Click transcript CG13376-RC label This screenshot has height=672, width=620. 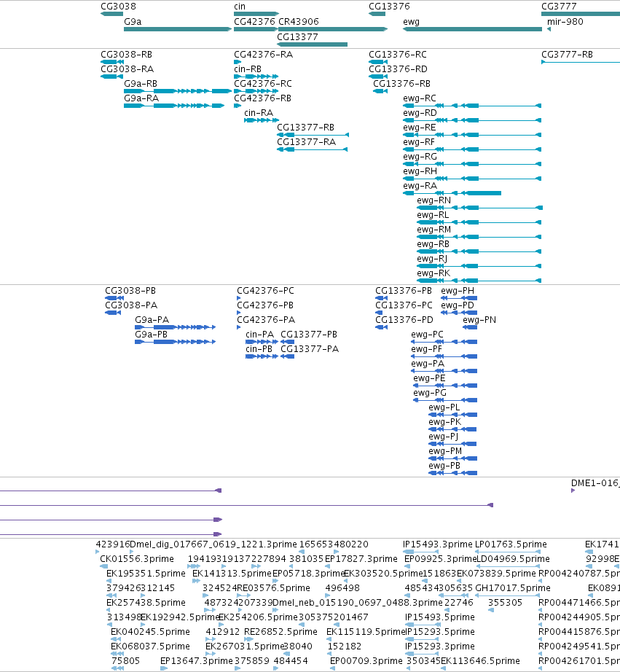(398, 55)
